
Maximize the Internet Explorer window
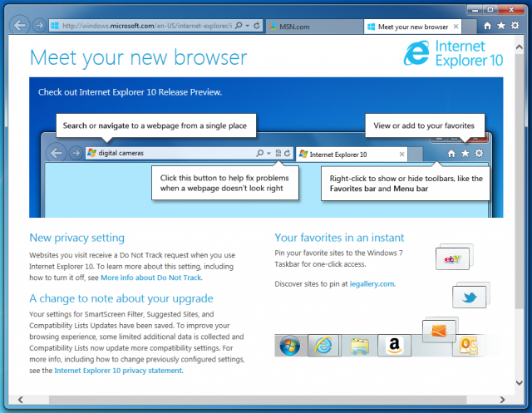click(490, 10)
